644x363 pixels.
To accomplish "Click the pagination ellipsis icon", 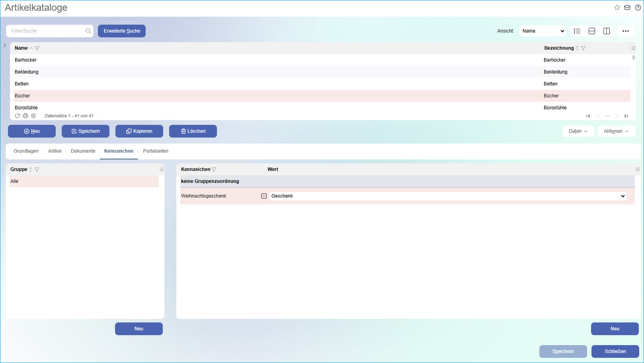I will tap(607, 116).
